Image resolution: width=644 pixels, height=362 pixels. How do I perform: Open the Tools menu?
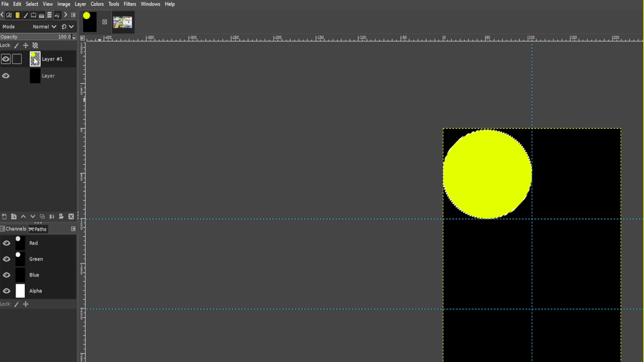tap(114, 4)
